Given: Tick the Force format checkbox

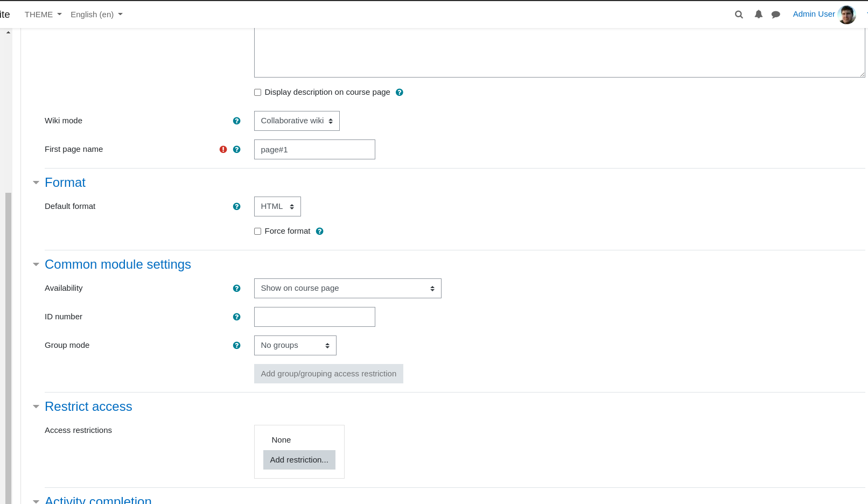Looking at the screenshot, I should click(257, 231).
